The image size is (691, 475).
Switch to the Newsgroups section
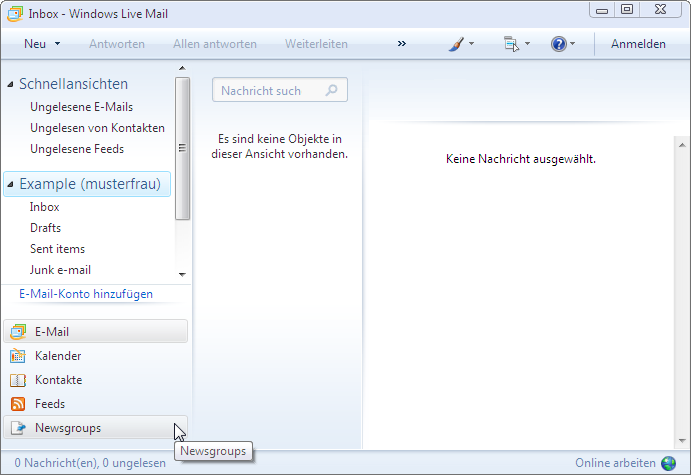96,427
